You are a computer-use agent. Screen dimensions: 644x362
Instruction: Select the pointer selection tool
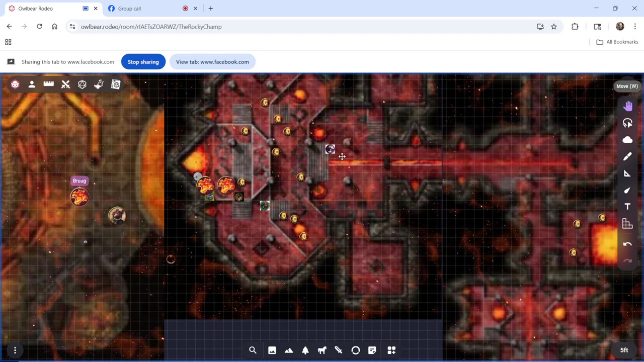[x=627, y=123]
